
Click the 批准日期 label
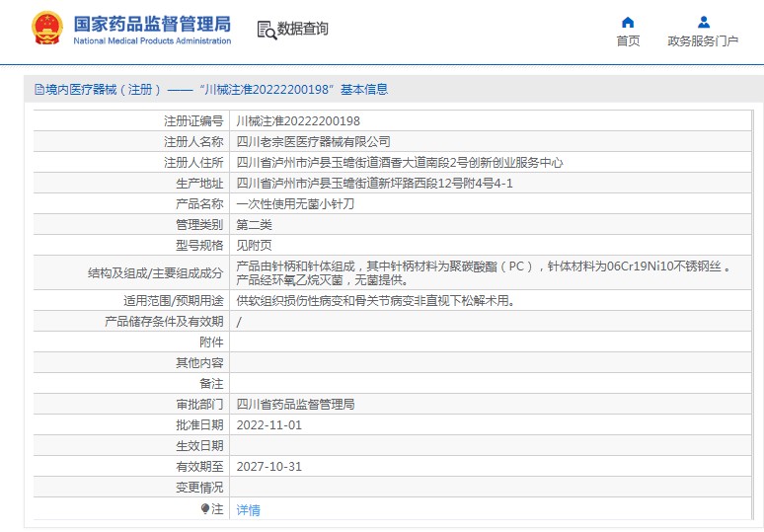pos(199,424)
